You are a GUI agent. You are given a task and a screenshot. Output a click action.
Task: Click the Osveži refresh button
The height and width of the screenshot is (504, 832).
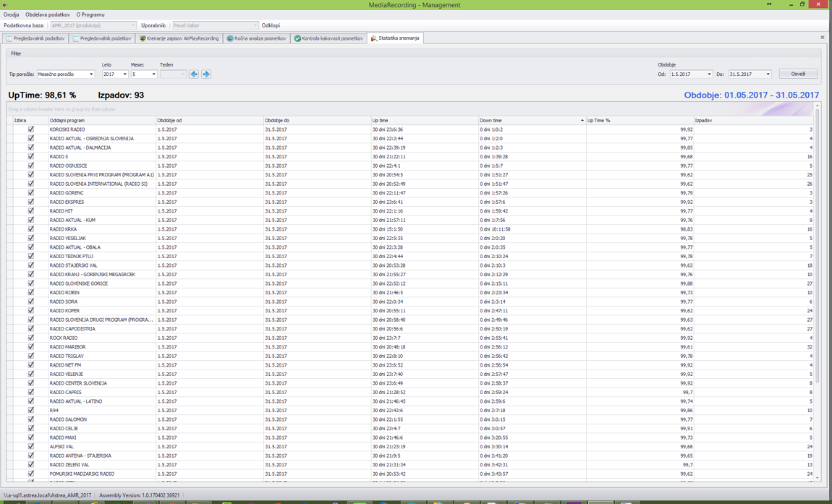coord(798,74)
